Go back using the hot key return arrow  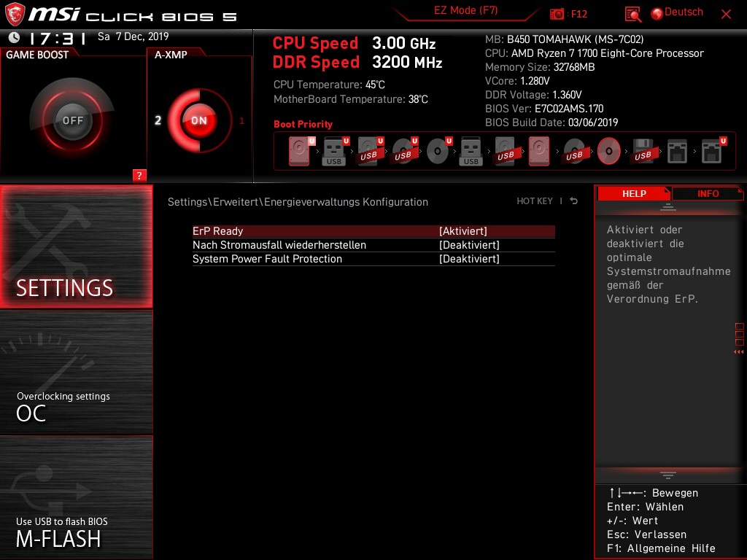(x=574, y=201)
